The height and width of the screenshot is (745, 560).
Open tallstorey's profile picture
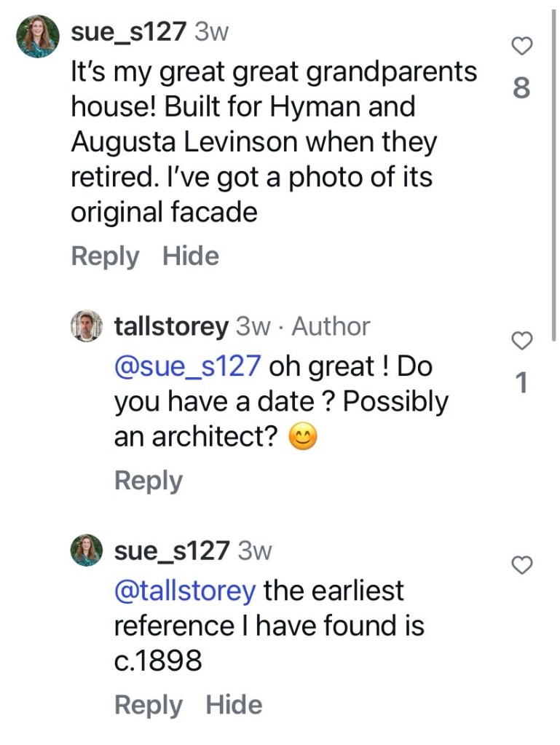coord(87,327)
